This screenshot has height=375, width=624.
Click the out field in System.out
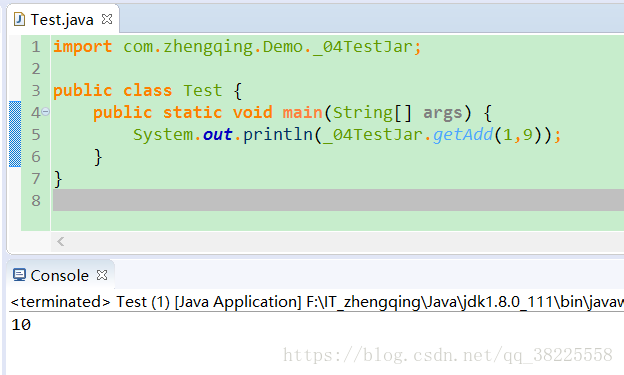[x=217, y=135]
